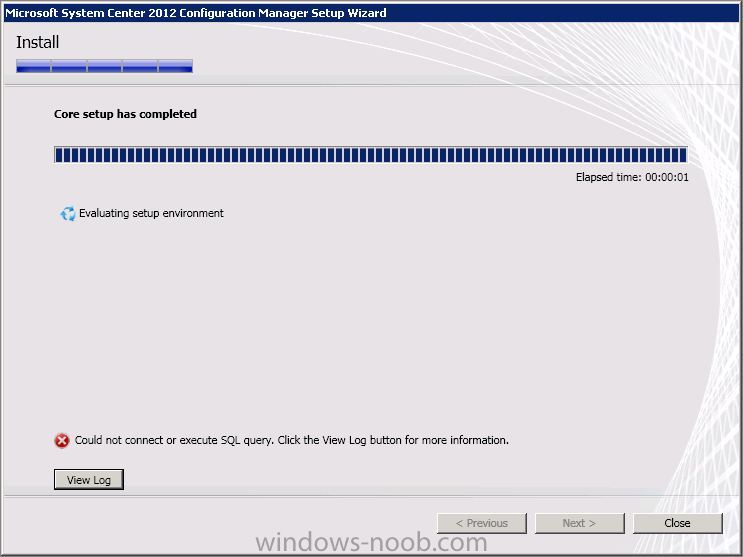Viewport: 743px width, 557px height.
Task: Open the setup log with View Log
Action: point(89,479)
